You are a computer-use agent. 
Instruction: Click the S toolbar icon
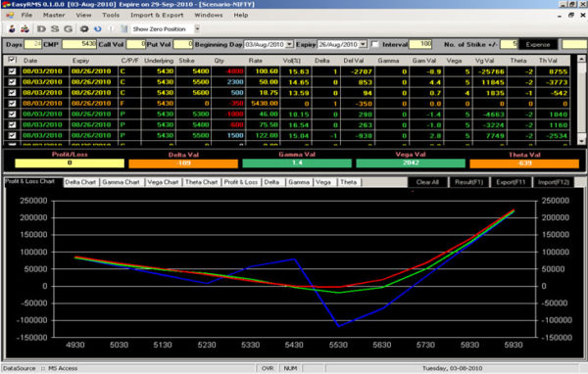(55, 28)
